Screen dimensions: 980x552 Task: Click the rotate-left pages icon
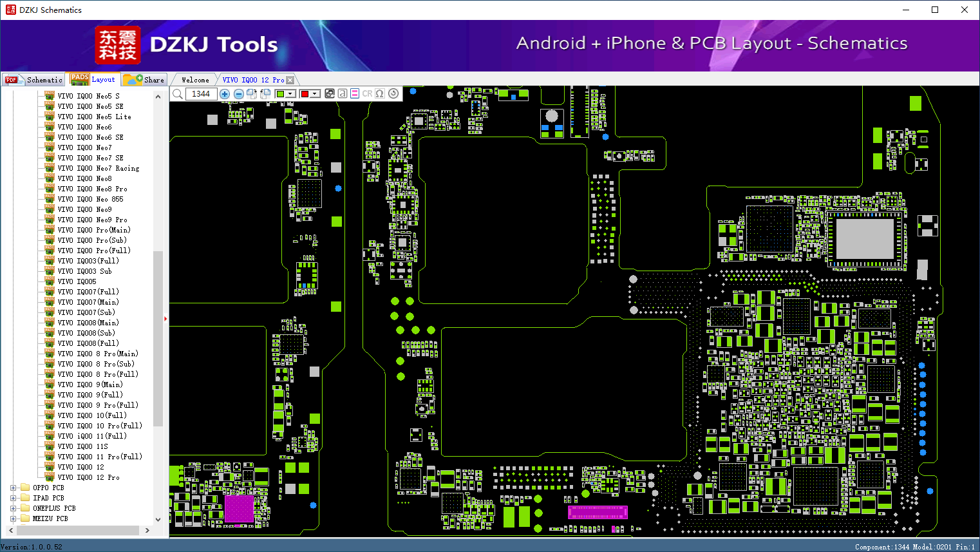click(x=265, y=94)
